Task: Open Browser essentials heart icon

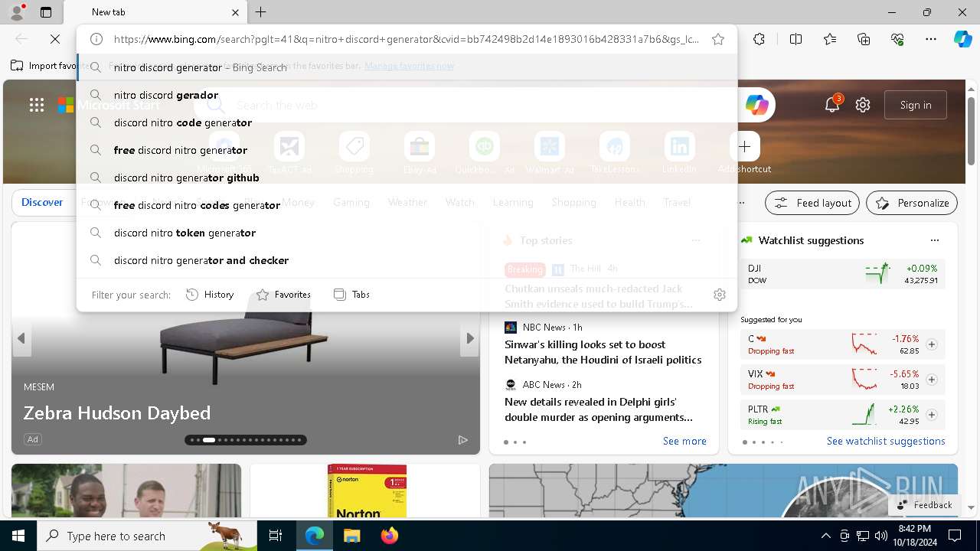Action: pyautogui.click(x=897, y=39)
